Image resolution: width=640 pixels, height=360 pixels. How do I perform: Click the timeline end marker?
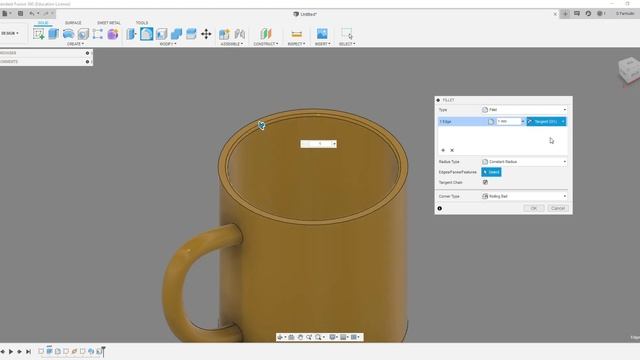(104, 351)
